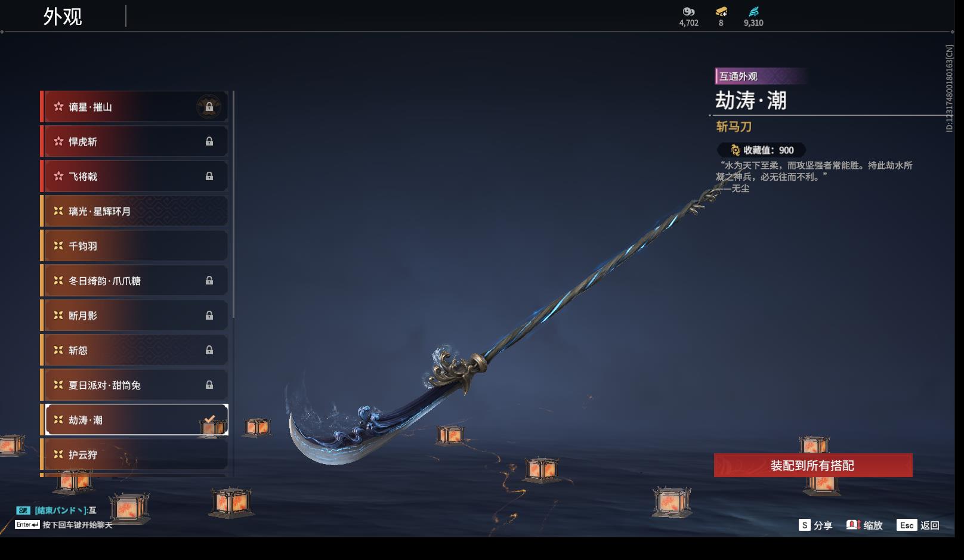
Task: Click the S key share icon
Action: pyautogui.click(x=805, y=525)
